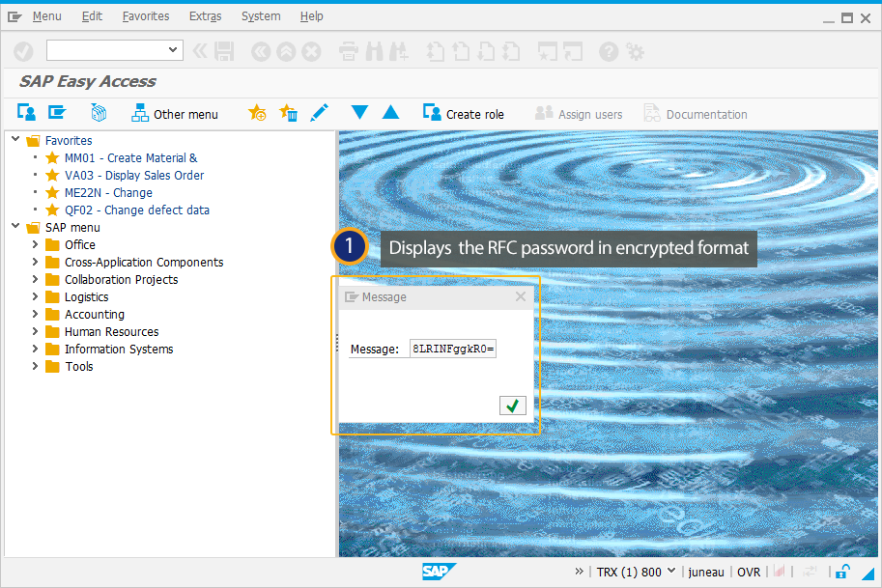
Task: Click Delete Favorites star-trash icon
Action: [x=288, y=113]
